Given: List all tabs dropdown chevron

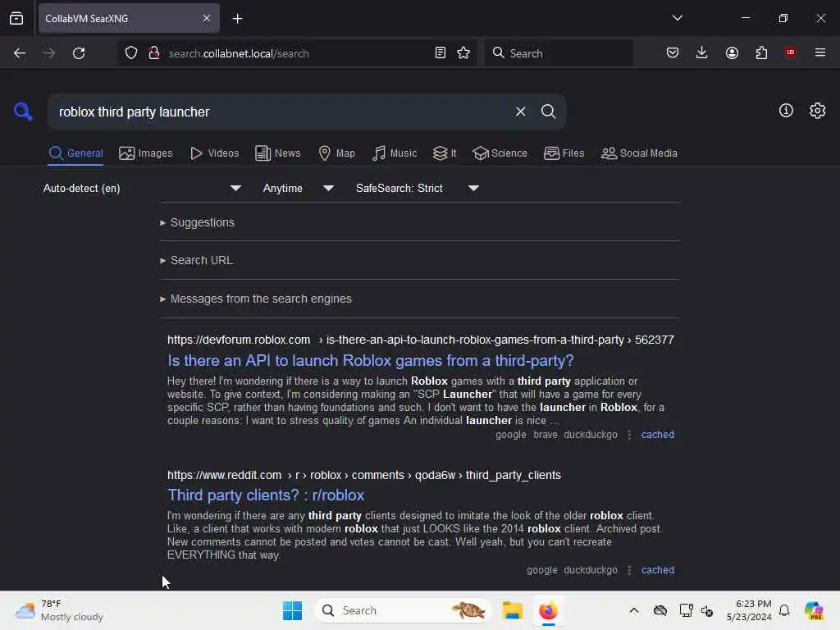Looking at the screenshot, I should pos(677,18).
